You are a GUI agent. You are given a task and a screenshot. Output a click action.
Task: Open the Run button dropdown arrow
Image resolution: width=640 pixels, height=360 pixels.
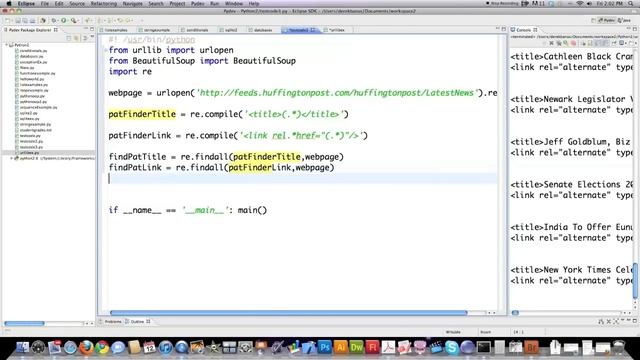click(68, 20)
